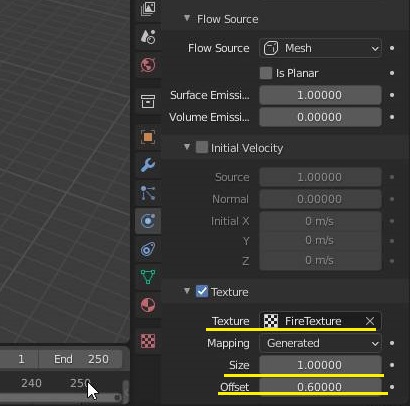Uncheck the Texture panel checkbox

click(202, 291)
